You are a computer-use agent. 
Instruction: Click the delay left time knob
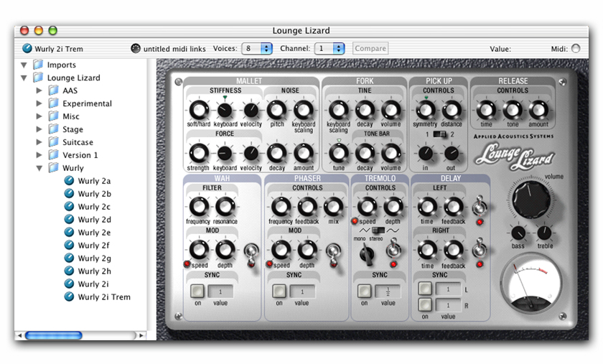(427, 207)
